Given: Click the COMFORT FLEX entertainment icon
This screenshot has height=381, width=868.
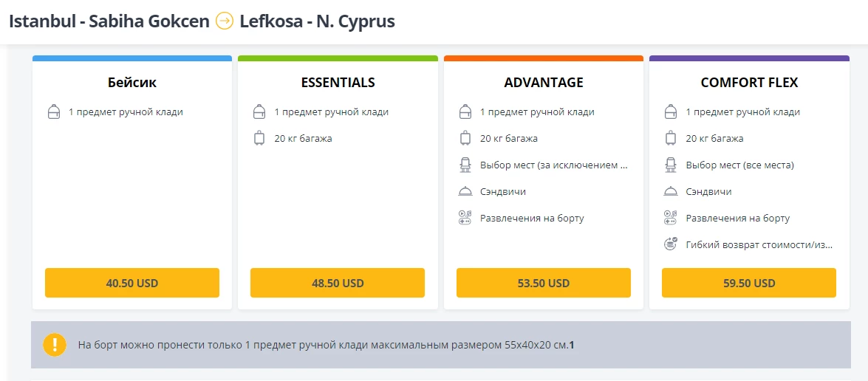Looking at the screenshot, I should point(670,218).
